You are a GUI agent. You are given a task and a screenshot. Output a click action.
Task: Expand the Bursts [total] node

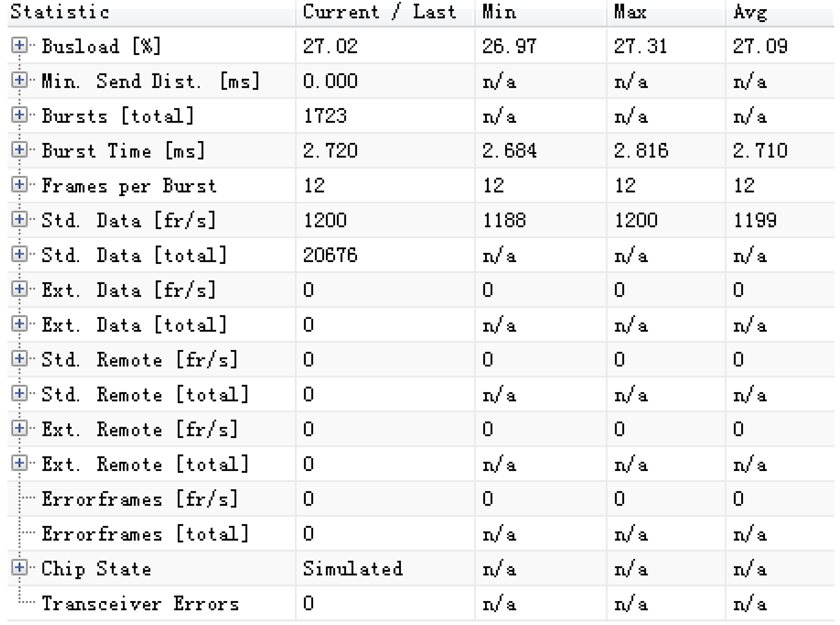(19, 115)
